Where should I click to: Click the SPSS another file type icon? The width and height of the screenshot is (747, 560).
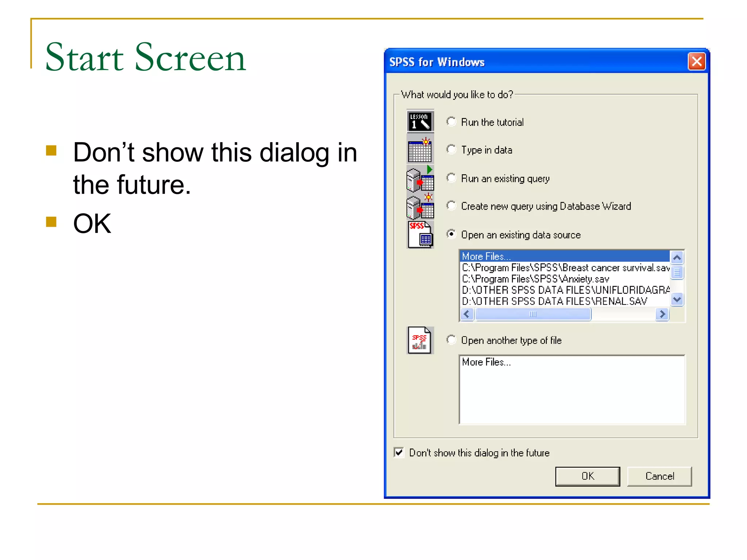point(420,340)
